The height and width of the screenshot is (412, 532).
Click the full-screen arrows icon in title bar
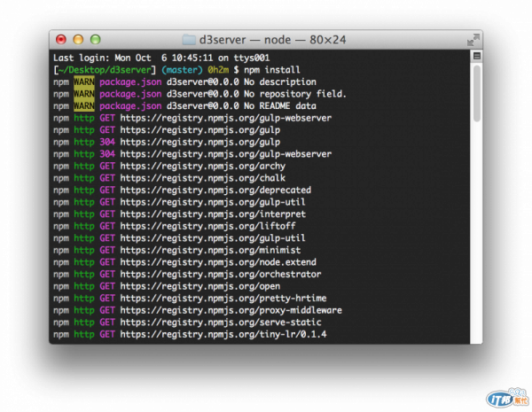(x=473, y=40)
